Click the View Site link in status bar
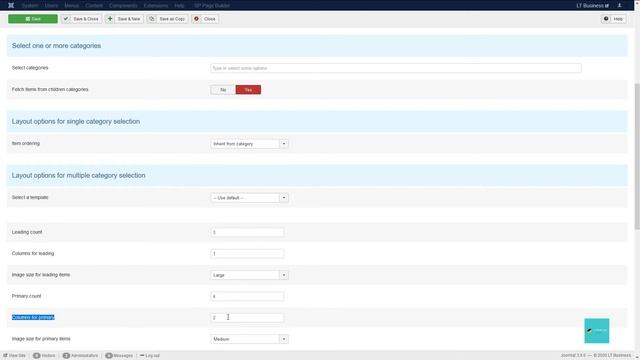The width and height of the screenshot is (640, 360). point(15,356)
